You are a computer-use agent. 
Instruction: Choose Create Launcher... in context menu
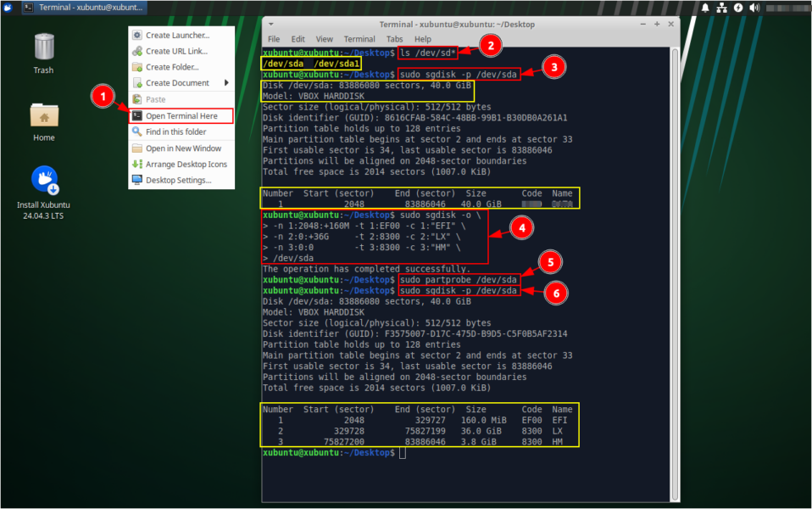[177, 36]
